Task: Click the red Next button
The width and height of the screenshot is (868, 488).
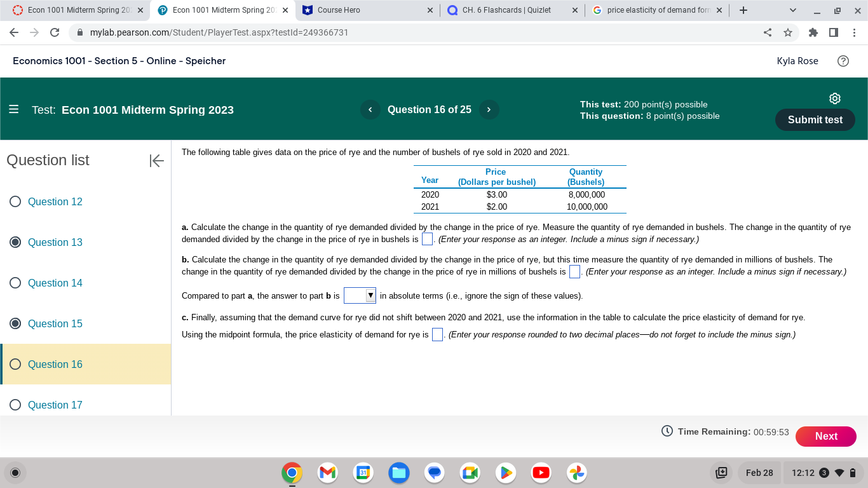Action: click(x=826, y=436)
